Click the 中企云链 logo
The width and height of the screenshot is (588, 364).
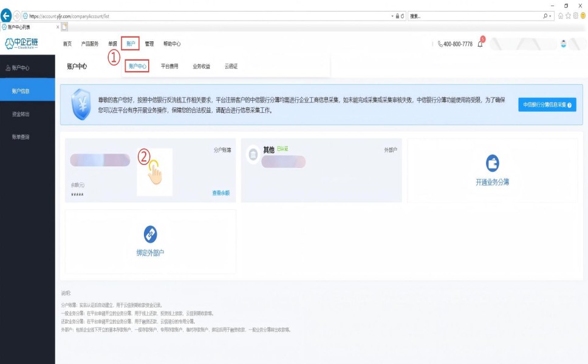point(22,43)
